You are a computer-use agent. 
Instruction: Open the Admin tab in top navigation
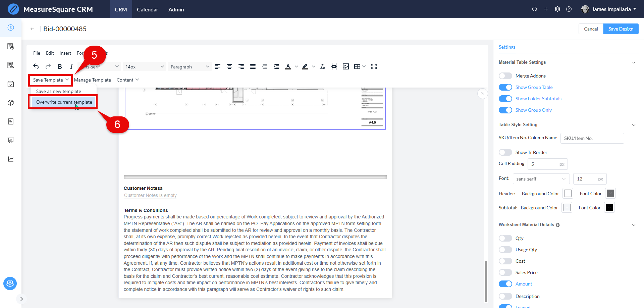coord(176,9)
